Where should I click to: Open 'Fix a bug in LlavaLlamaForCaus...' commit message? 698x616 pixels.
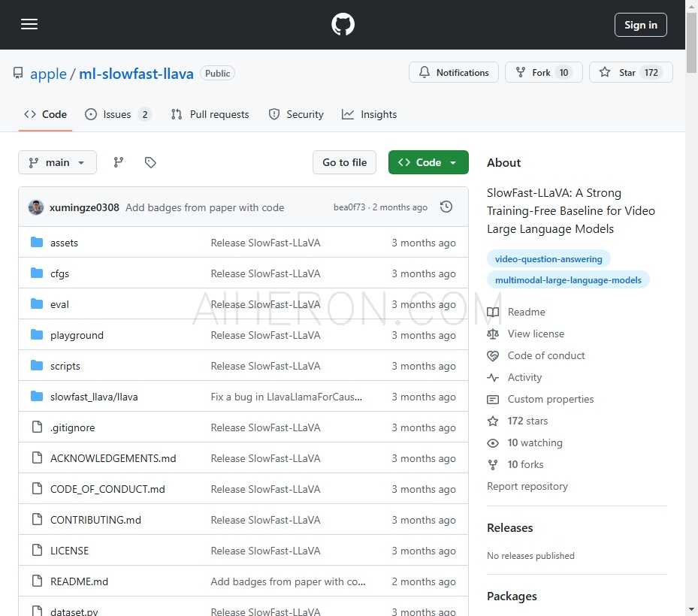tap(286, 397)
